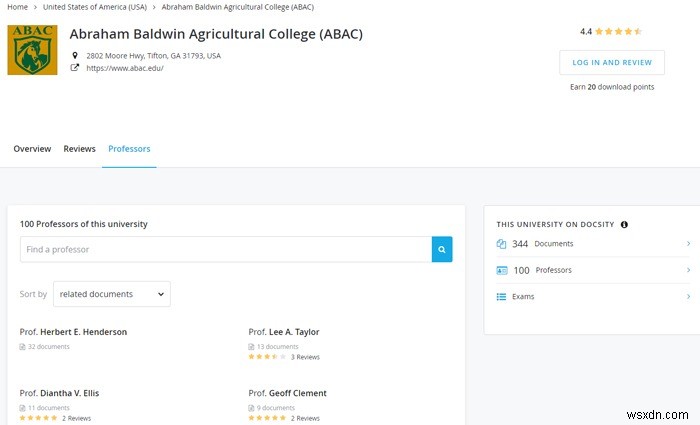This screenshot has width=700, height=425.
Task: Click the map pin address icon
Action: 74,56
